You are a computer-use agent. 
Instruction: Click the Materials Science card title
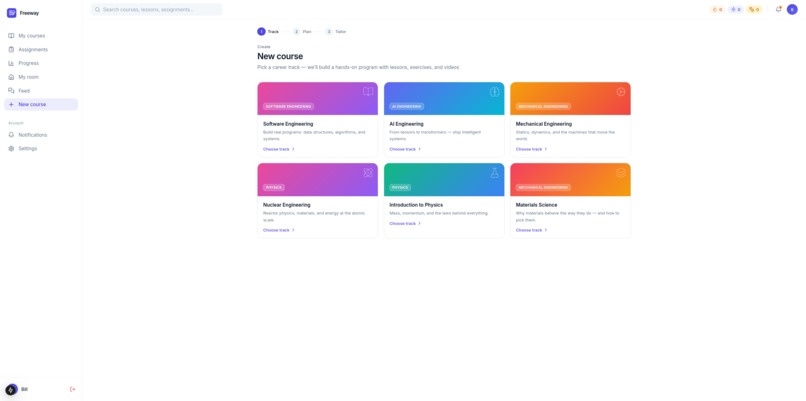point(537,205)
